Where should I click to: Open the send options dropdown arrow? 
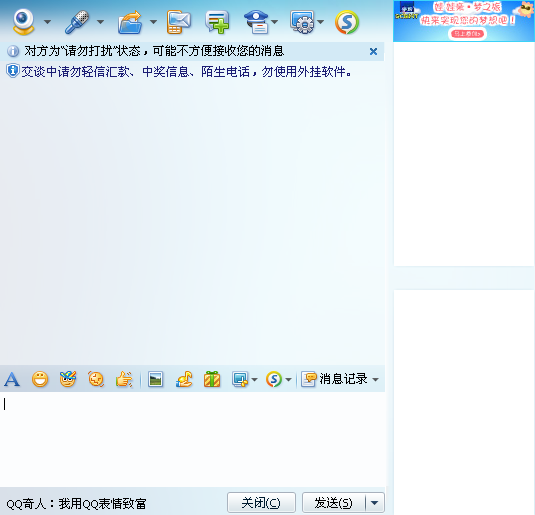[x=375, y=503]
